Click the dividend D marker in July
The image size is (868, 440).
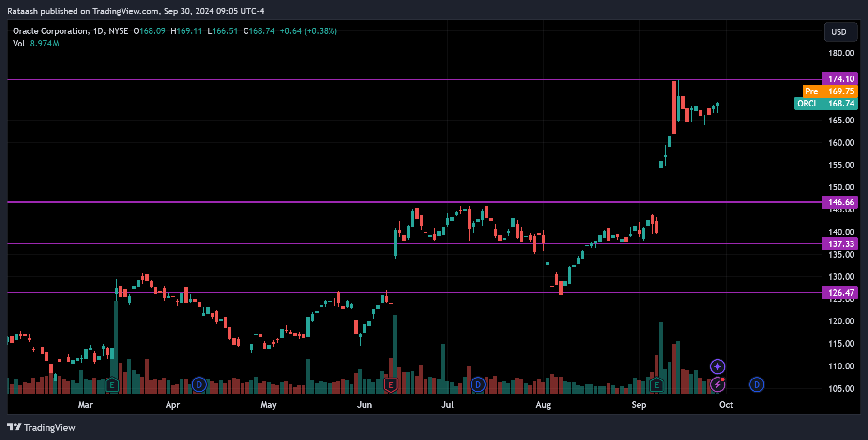478,385
